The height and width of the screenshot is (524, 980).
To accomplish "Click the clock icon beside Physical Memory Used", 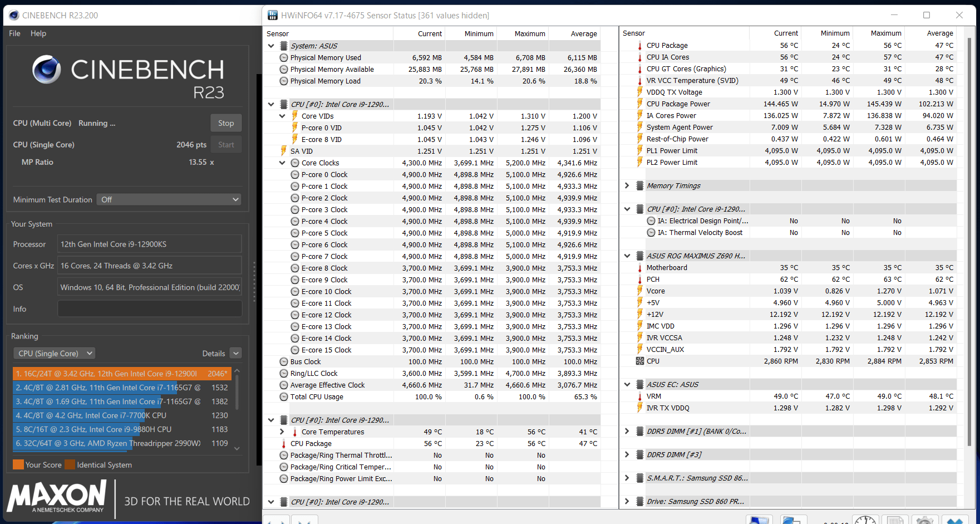I will click(284, 58).
